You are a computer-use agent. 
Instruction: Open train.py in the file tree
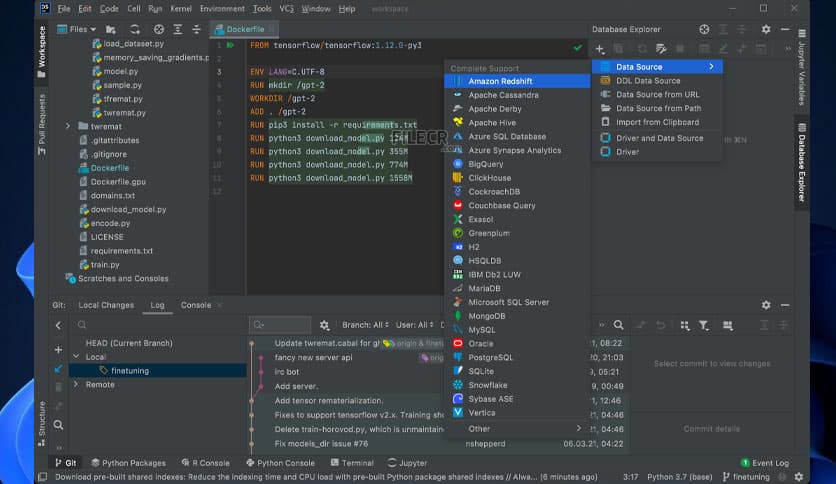tap(104, 264)
